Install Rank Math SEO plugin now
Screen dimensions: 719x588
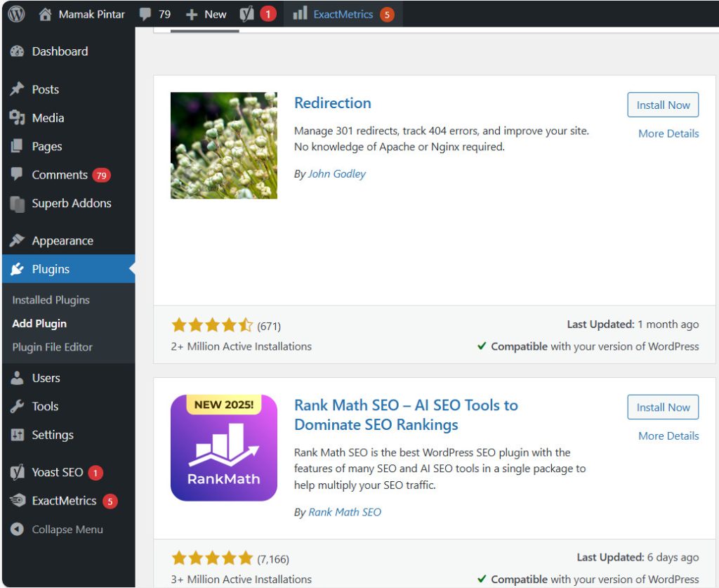(663, 407)
